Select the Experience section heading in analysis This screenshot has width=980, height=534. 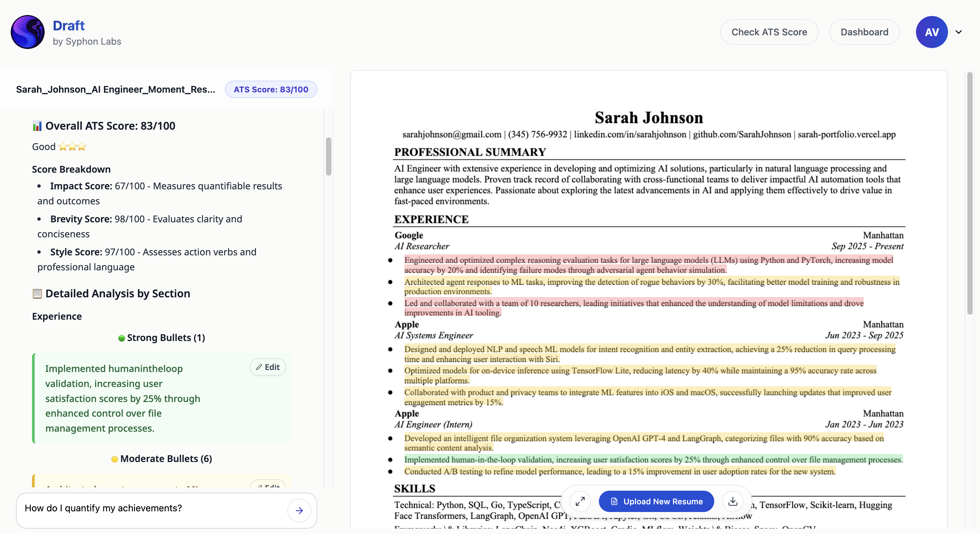57,316
